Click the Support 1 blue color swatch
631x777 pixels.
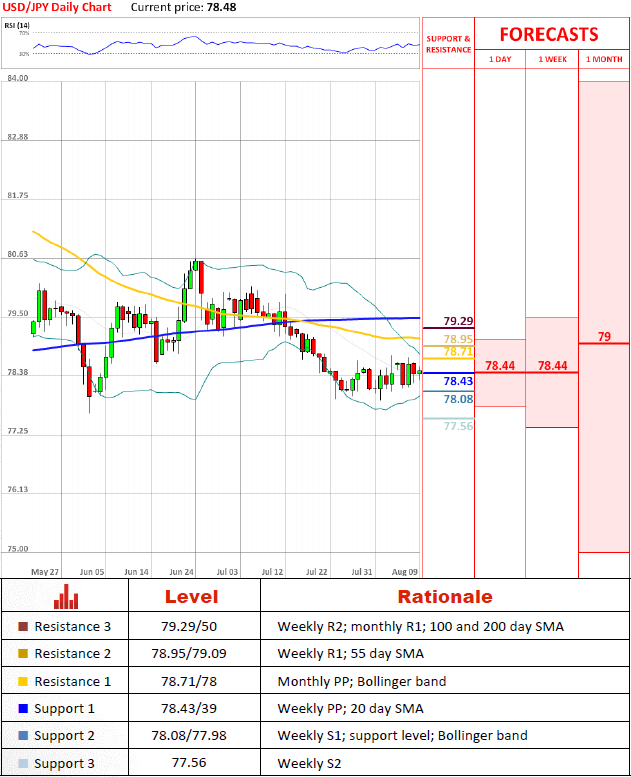pyautogui.click(x=23, y=709)
